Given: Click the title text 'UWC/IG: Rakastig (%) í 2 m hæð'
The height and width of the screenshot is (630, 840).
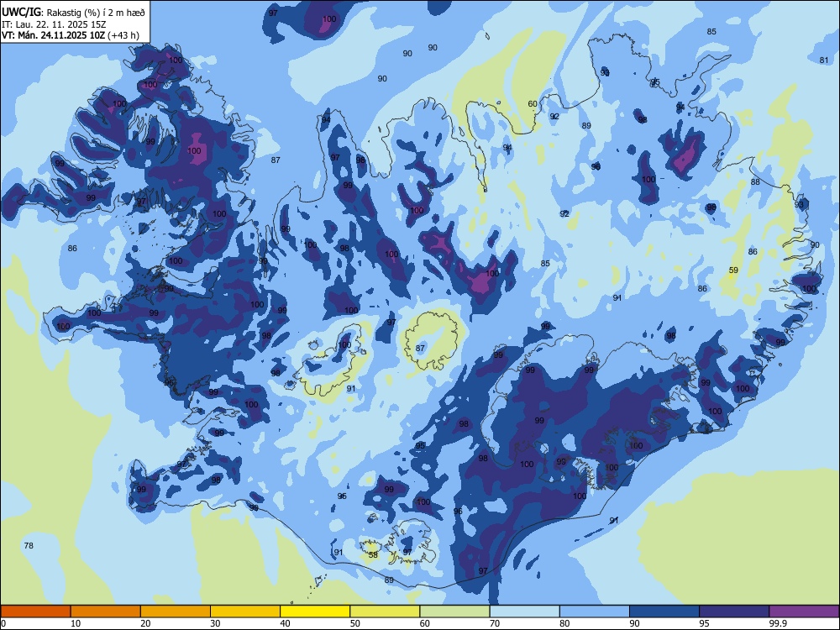Looking at the screenshot, I should click(73, 13).
